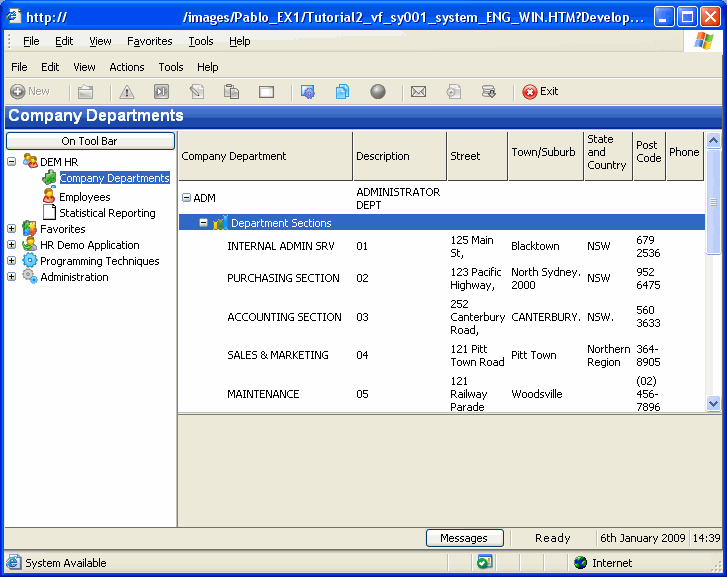This screenshot has width=727, height=577.
Task: Collapse the DEM HR tree node
Action: [x=12, y=161]
